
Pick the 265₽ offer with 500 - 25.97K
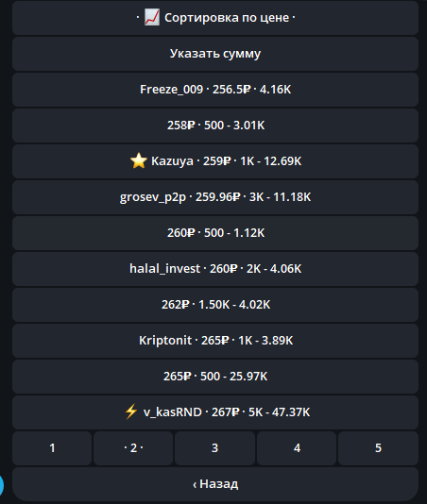point(215,377)
